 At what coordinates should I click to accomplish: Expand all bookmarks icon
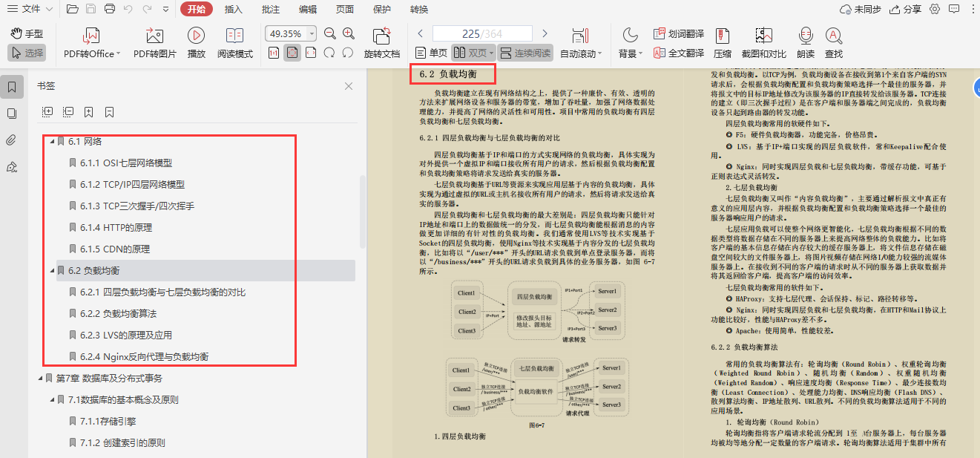[x=47, y=112]
